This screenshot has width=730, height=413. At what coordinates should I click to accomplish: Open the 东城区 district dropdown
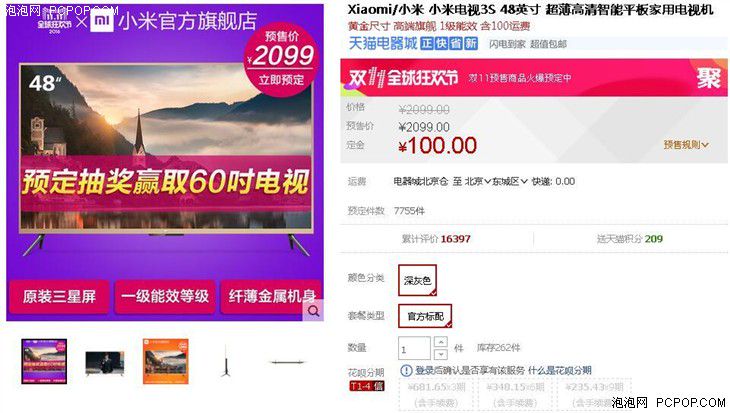point(510,182)
